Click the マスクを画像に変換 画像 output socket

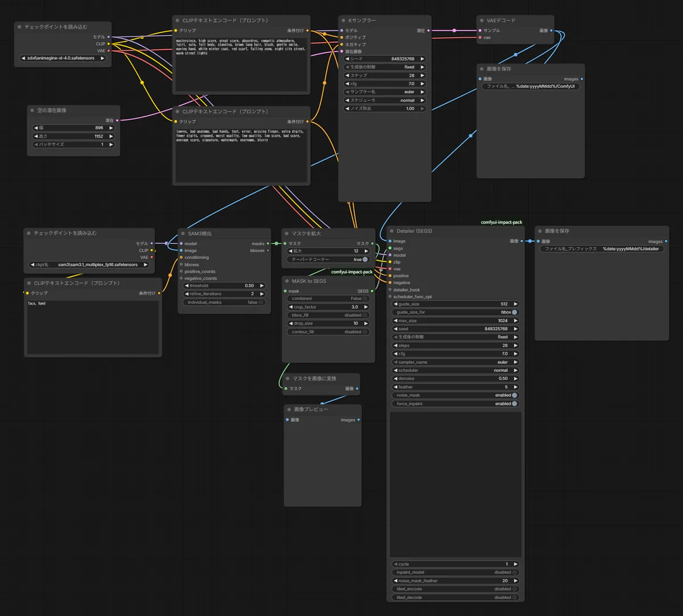click(357, 388)
